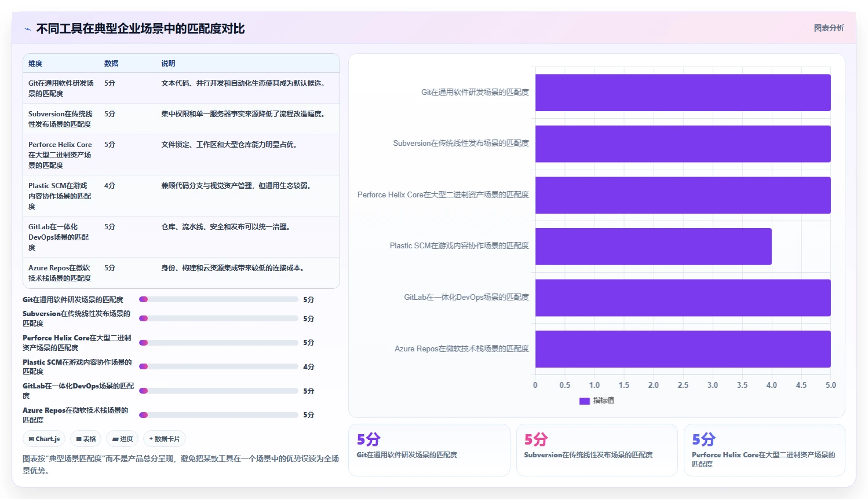868x499 pixels.
Task: Click chart axis label Git在通用软件研发场景的匹配度
Action: coord(475,92)
